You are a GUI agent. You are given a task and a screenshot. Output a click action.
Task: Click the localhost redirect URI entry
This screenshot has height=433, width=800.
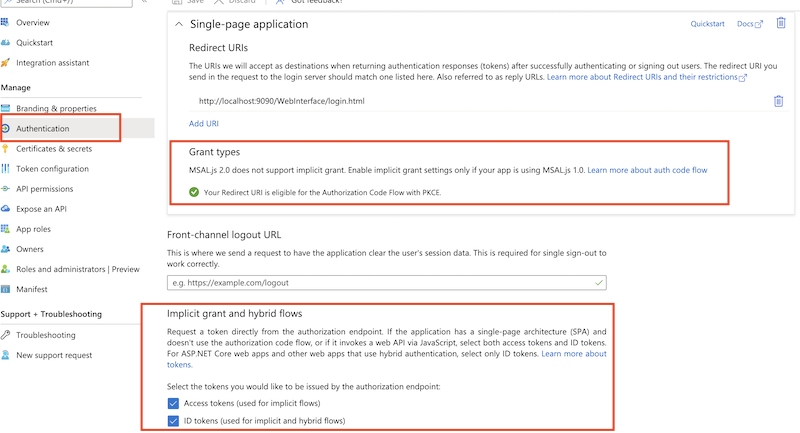pyautogui.click(x=282, y=101)
